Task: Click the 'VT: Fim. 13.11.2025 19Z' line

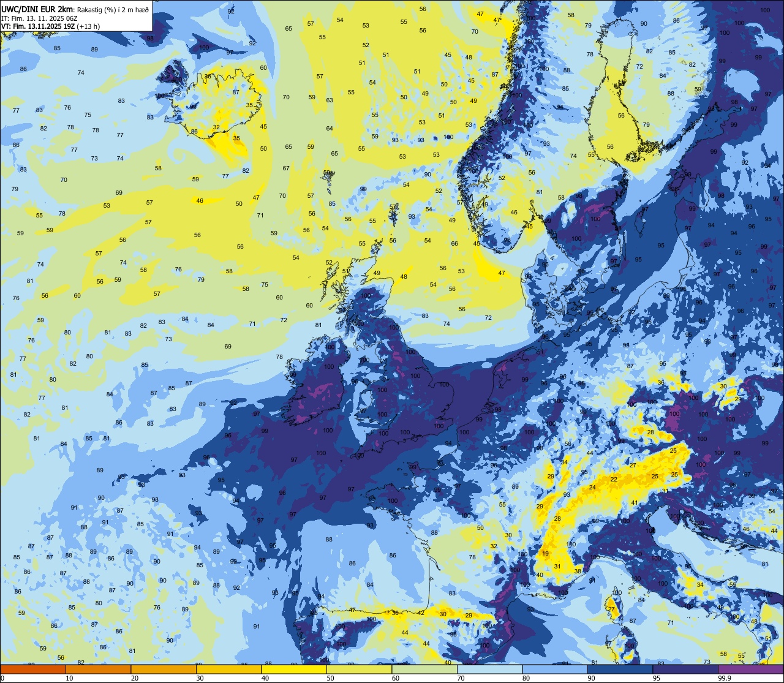Action: (37, 26)
